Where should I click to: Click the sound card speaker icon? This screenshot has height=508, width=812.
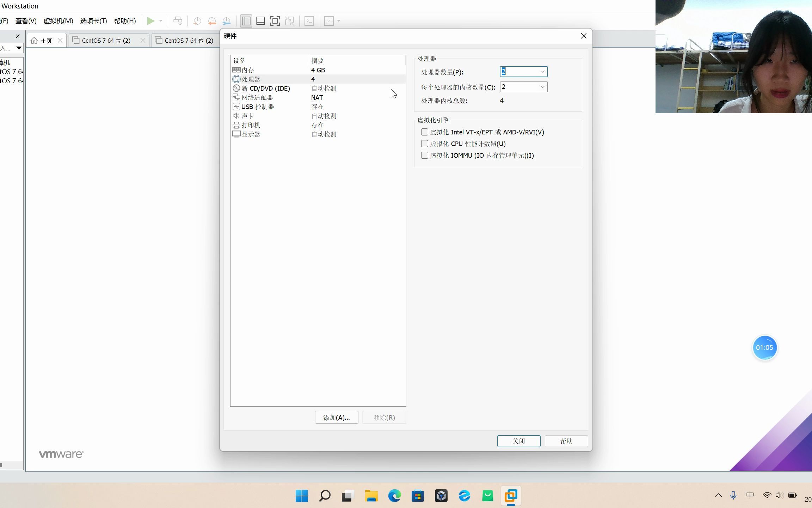pos(236,116)
